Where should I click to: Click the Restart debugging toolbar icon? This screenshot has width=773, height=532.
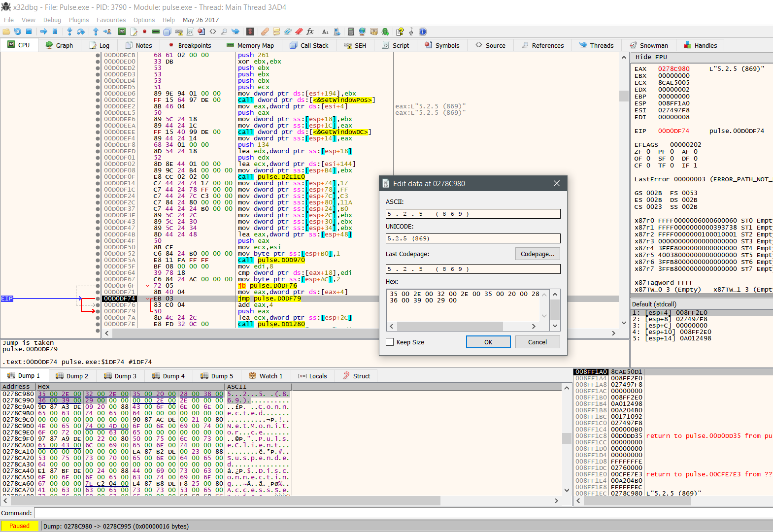pos(17,32)
